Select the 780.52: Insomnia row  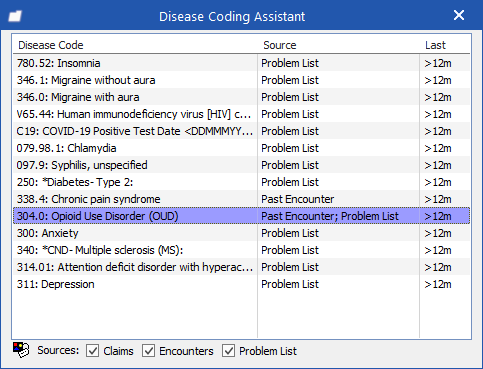241,63
